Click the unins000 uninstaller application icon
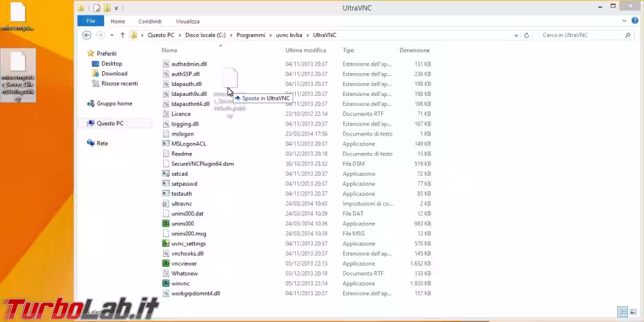 point(166,223)
